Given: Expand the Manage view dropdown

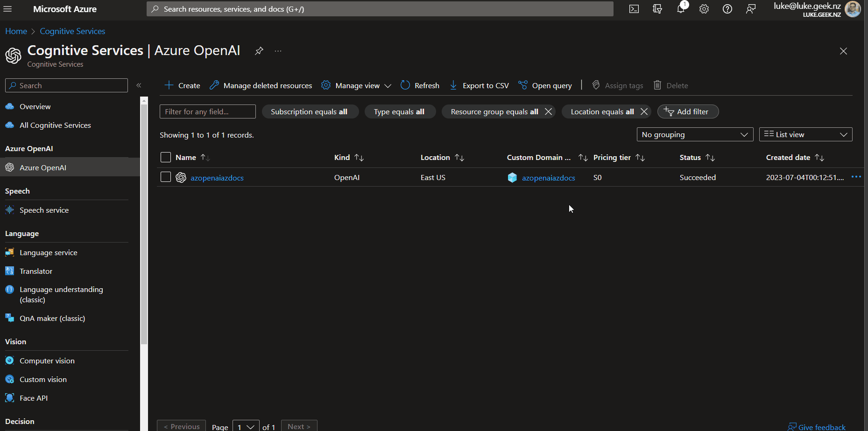Looking at the screenshot, I should tap(357, 85).
